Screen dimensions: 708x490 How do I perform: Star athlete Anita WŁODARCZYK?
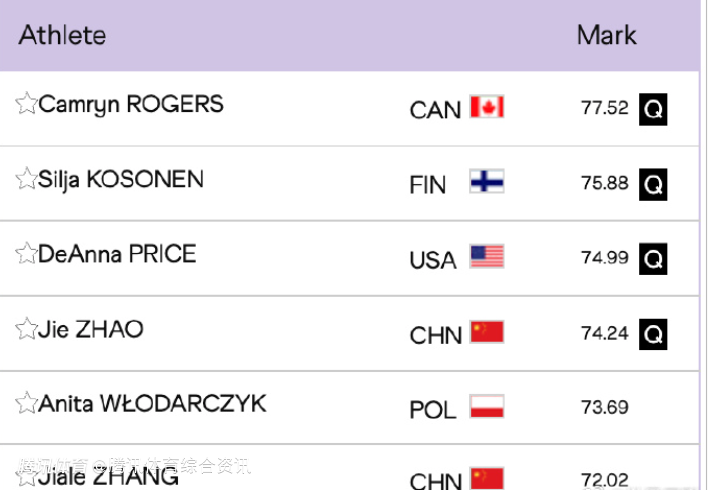(26, 404)
